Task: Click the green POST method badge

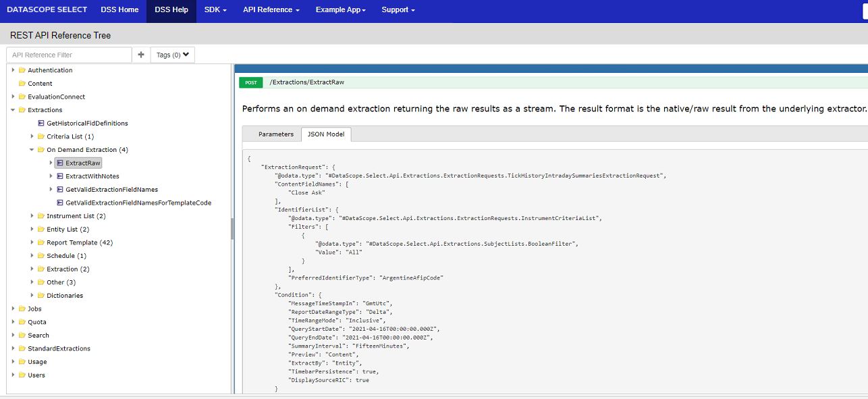Action: tap(251, 82)
